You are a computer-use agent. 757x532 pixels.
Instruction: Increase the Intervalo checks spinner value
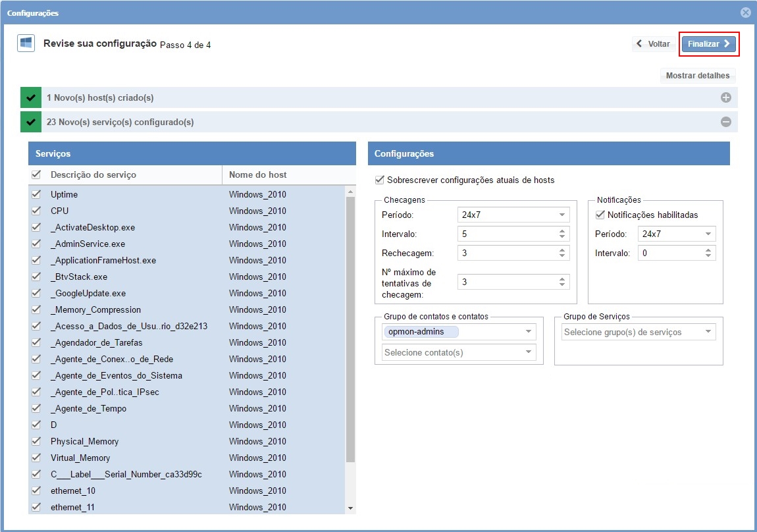[x=562, y=231]
